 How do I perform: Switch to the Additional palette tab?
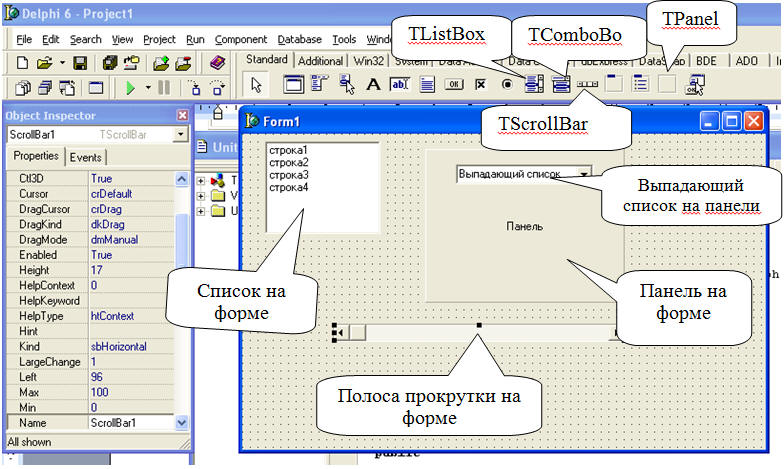(x=320, y=61)
